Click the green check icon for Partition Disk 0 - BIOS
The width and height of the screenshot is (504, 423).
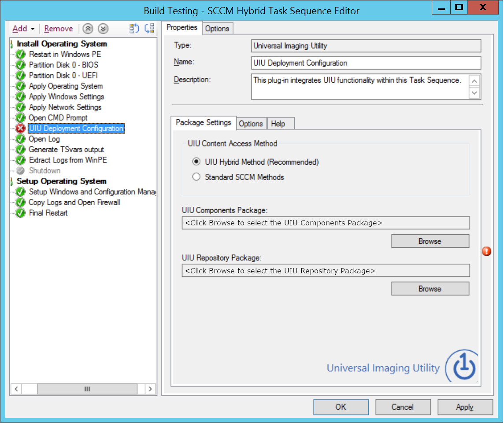(21, 65)
